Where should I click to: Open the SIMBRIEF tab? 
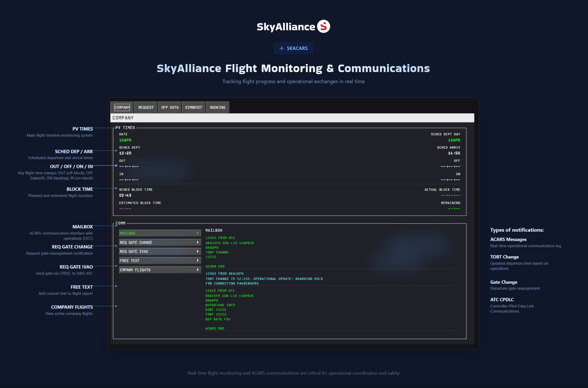(x=194, y=107)
